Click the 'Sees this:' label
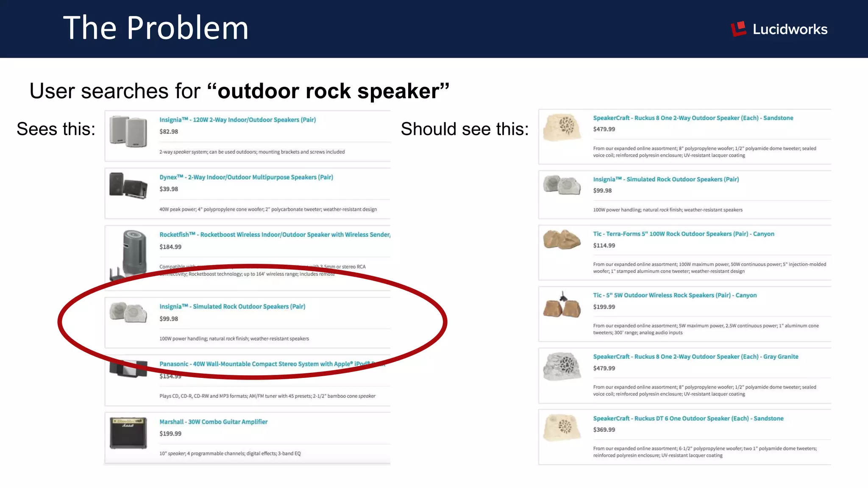This screenshot has height=488, width=868. [56, 129]
